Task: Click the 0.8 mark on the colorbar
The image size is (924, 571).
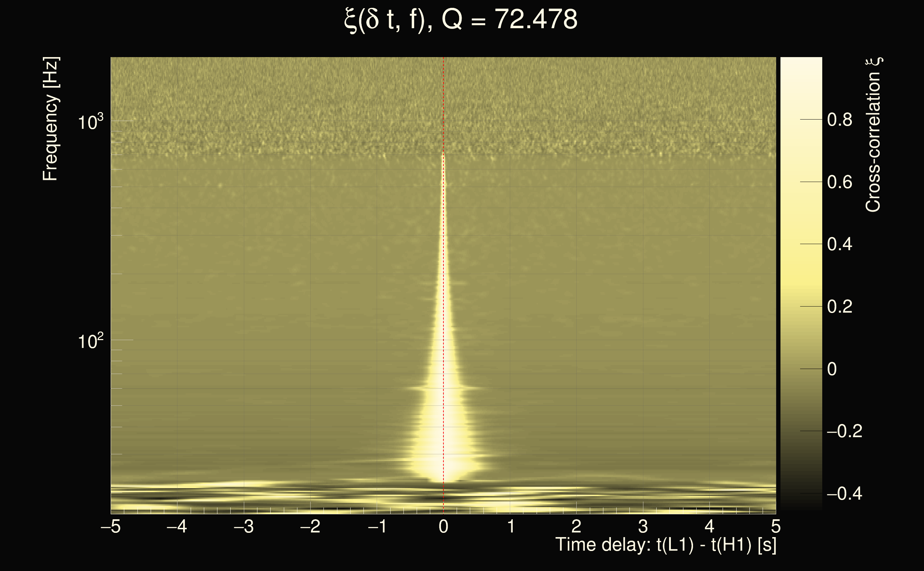Action: 839,120
